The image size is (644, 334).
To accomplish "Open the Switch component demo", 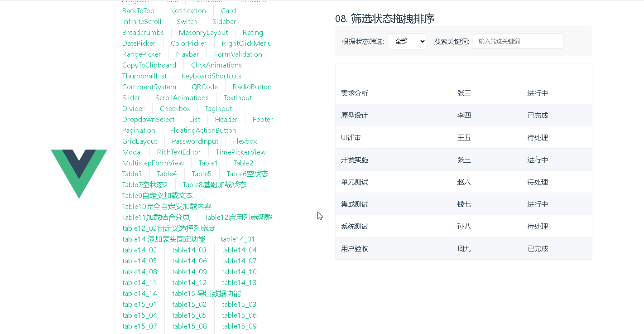I will click(x=187, y=21).
